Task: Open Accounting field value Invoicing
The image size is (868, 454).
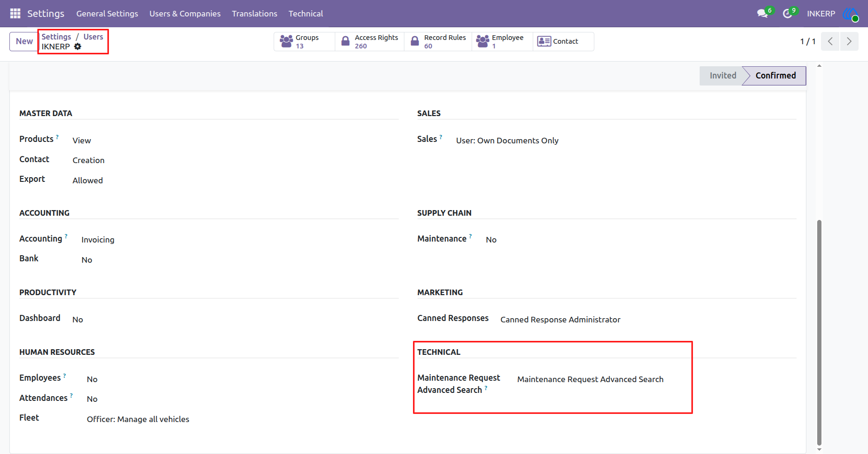Action: click(x=98, y=240)
